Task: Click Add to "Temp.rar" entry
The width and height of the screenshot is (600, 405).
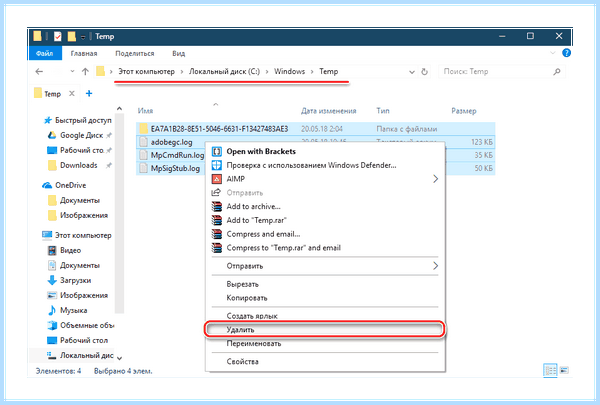Action: [x=325, y=220]
